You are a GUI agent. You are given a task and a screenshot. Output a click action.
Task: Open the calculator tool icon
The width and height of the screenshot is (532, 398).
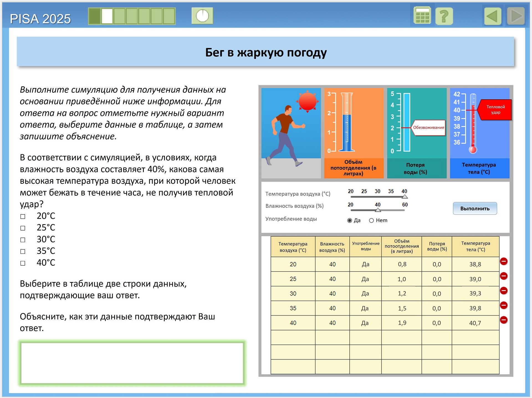point(422,15)
